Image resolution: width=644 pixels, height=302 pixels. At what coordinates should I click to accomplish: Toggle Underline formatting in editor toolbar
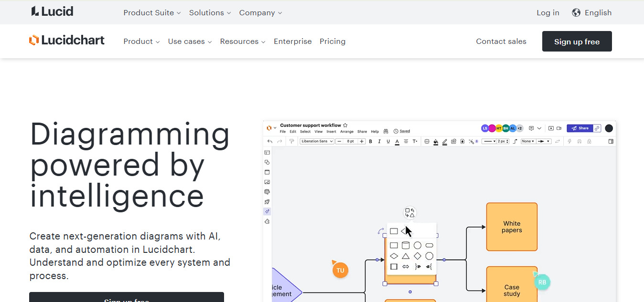[388, 141]
